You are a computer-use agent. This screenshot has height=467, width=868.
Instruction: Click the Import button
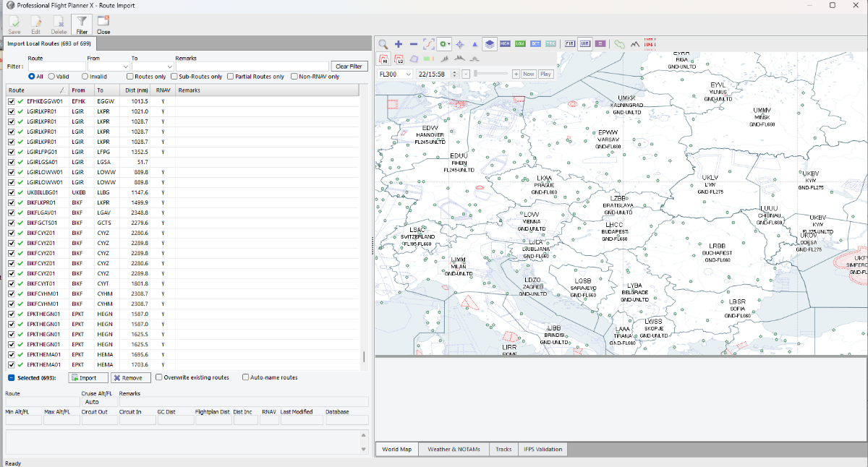[x=88, y=377]
